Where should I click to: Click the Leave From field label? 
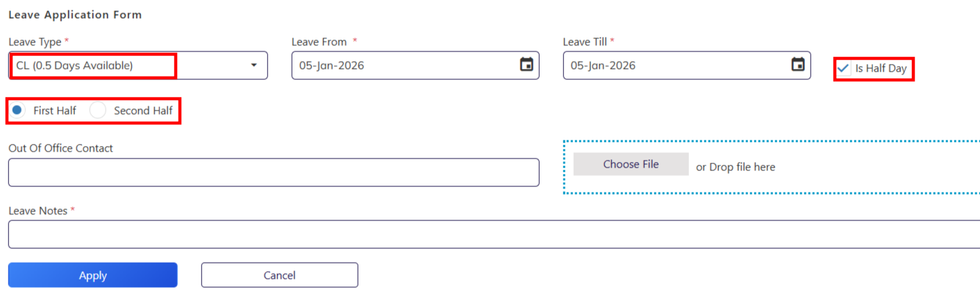pyautogui.click(x=319, y=42)
